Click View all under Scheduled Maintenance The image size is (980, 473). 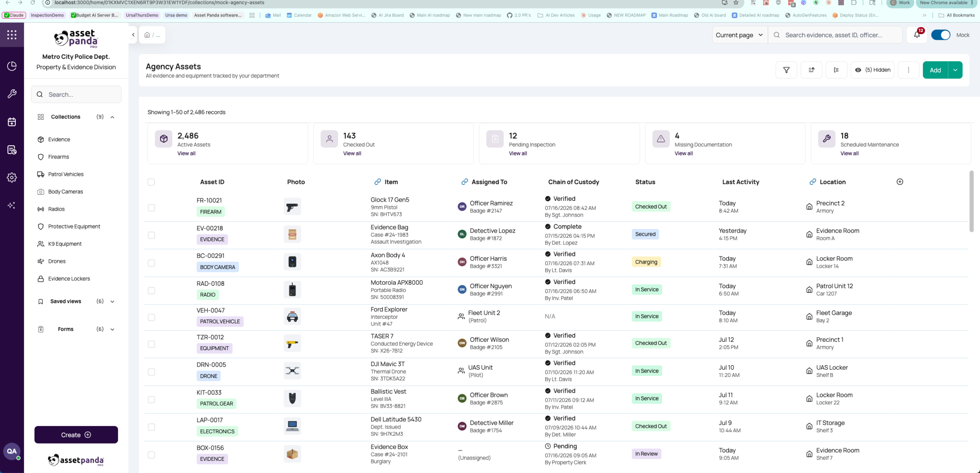click(x=849, y=153)
